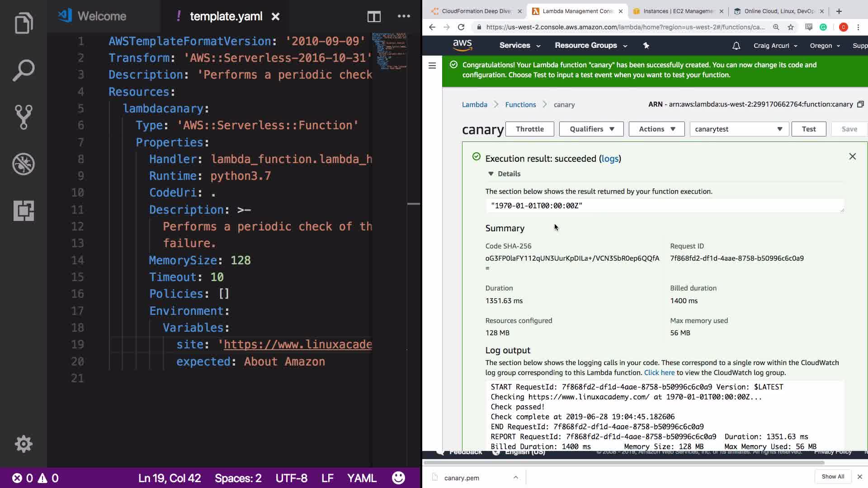Split the editor with the layout icon
868x488 pixels.
pos(374,17)
